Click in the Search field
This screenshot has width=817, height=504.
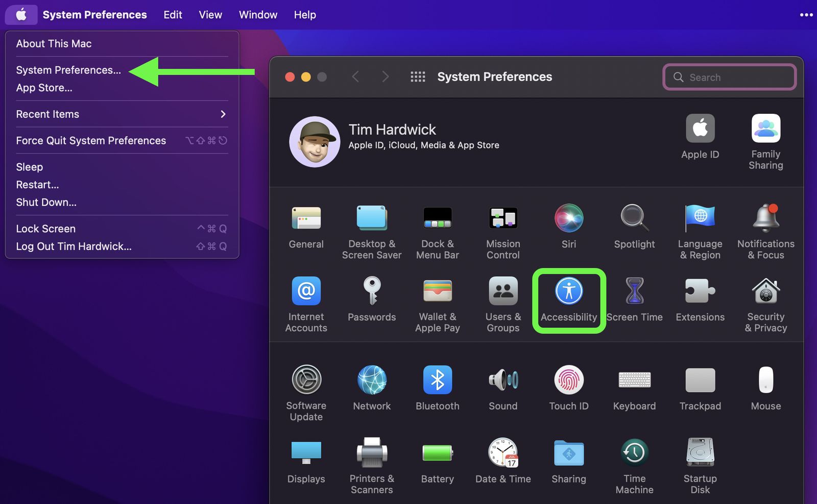click(x=735, y=78)
